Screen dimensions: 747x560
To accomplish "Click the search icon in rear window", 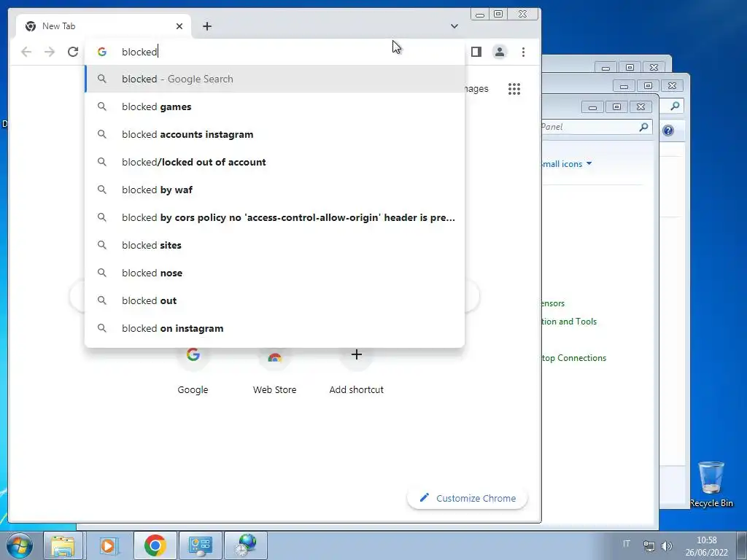I will coord(675,106).
